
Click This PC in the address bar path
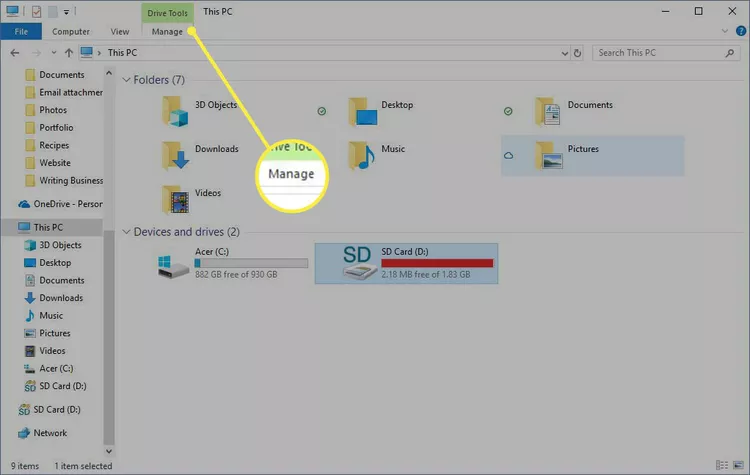coord(122,53)
